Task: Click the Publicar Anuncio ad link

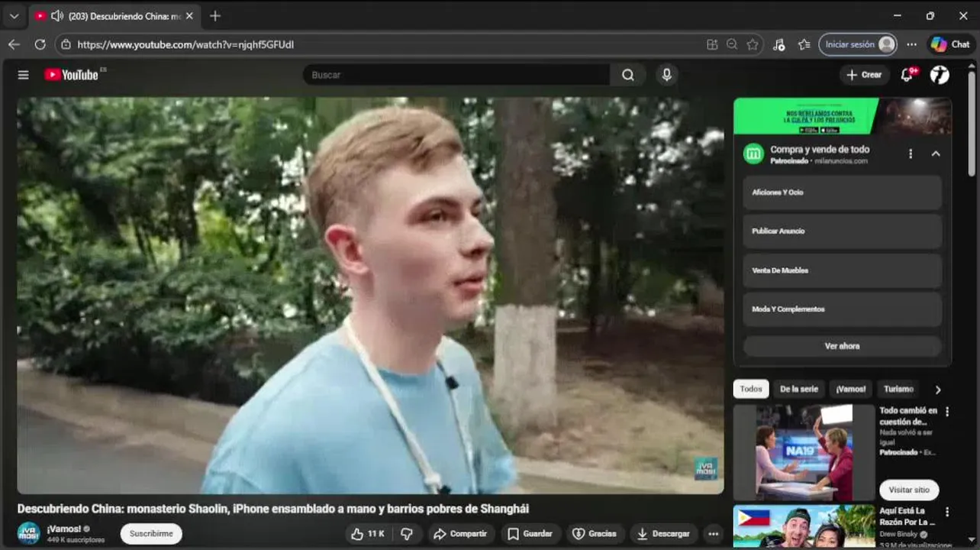Action: click(842, 231)
